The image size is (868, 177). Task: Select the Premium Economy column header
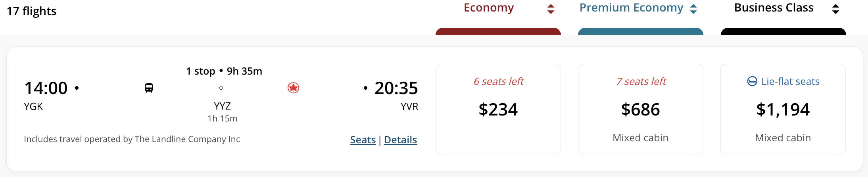tap(631, 8)
